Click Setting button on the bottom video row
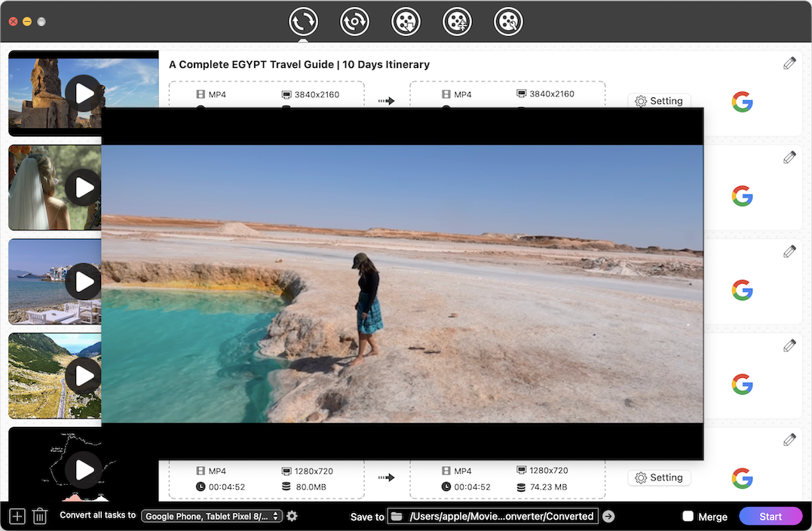This screenshot has height=531, width=812. [659, 477]
